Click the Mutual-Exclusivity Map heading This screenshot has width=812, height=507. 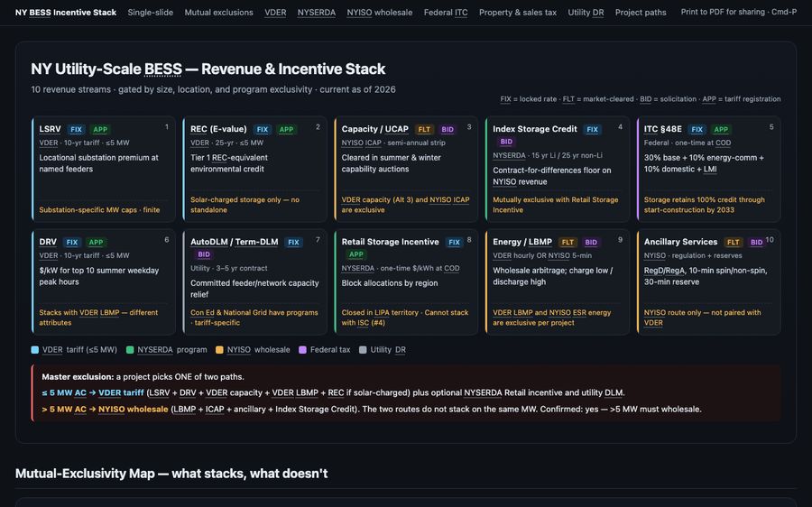pos(171,474)
